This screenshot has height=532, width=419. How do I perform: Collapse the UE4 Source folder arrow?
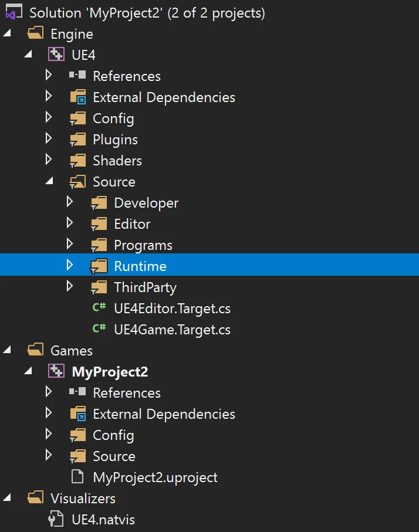click(49, 182)
